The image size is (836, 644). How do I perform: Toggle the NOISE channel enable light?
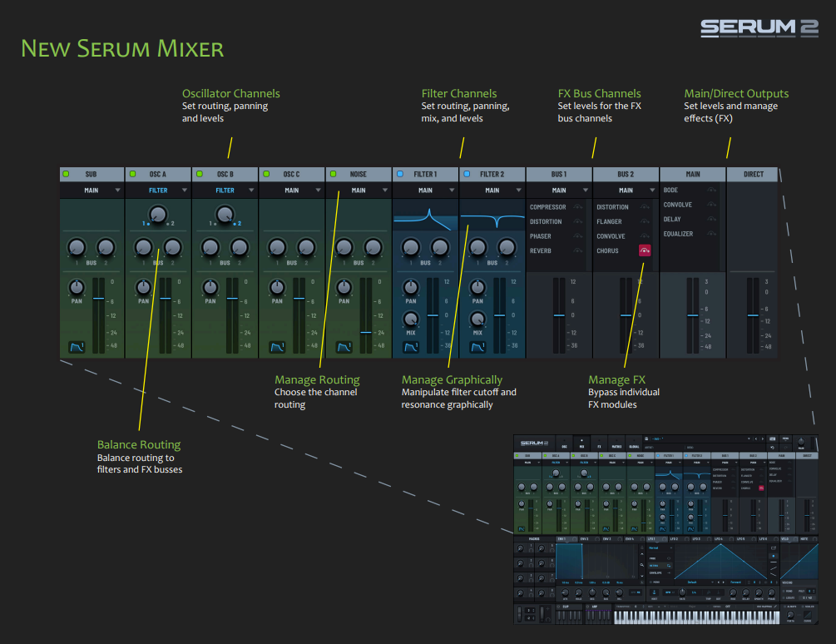[x=334, y=174]
